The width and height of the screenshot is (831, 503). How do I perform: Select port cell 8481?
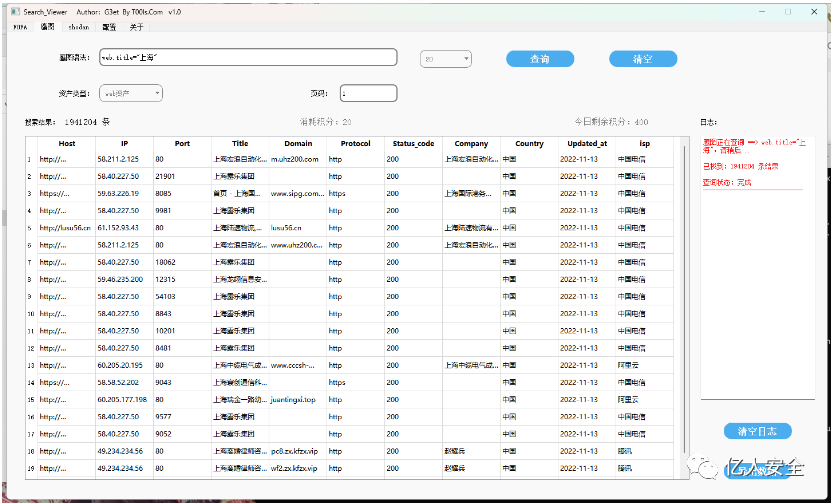coord(182,348)
